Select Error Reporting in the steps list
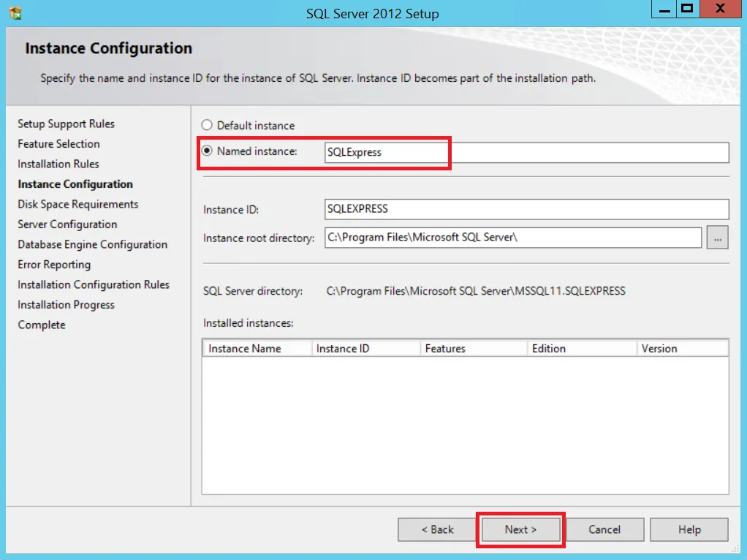Screen dimensions: 747x560 pyautogui.click(x=54, y=265)
